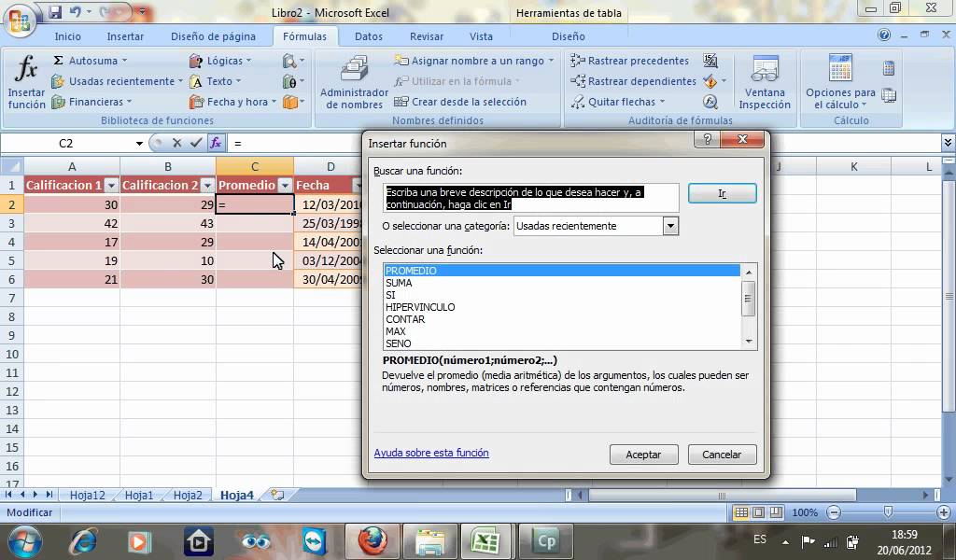Select the SUMA function in list

pos(399,283)
